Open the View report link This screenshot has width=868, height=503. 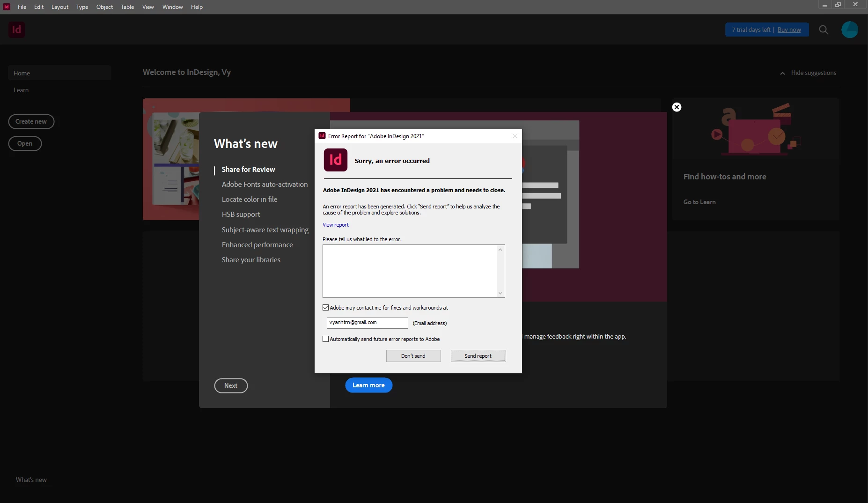[336, 225]
